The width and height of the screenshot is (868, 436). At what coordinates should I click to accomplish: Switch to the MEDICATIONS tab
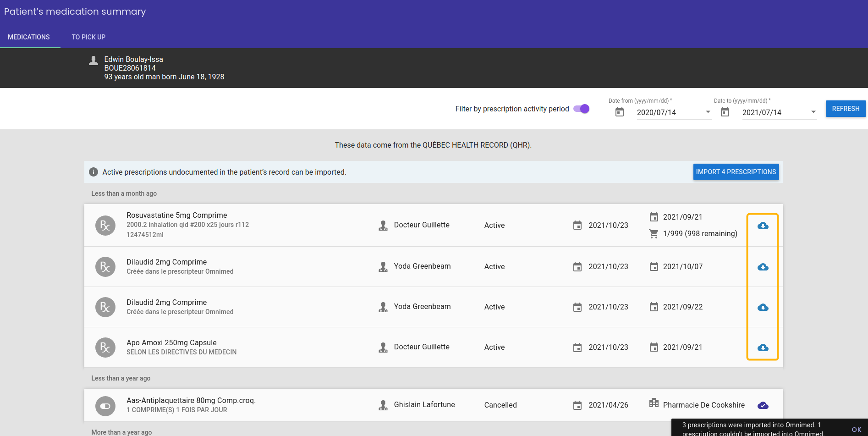(x=29, y=37)
